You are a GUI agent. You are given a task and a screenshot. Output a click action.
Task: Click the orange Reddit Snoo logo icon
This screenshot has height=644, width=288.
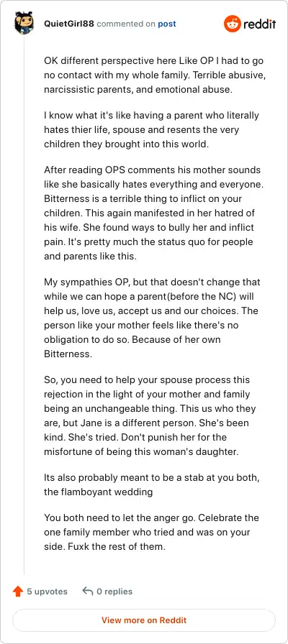pos(233,24)
